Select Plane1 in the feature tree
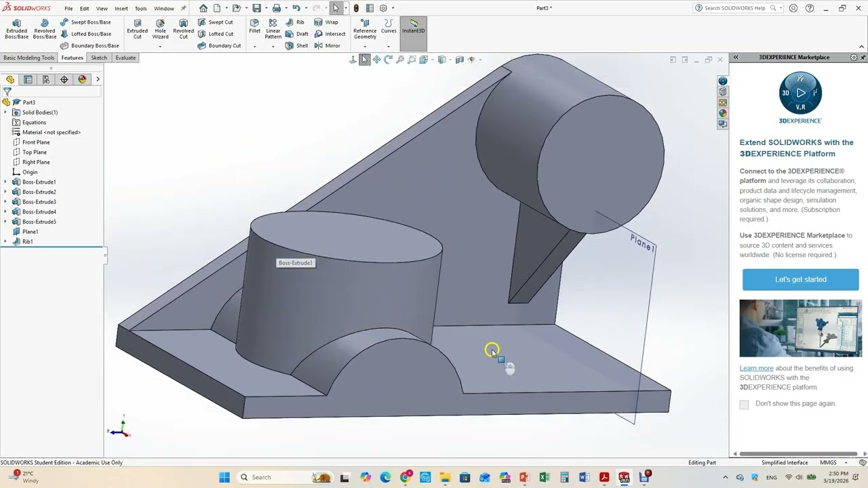This screenshot has width=868, height=488. pyautogui.click(x=31, y=232)
